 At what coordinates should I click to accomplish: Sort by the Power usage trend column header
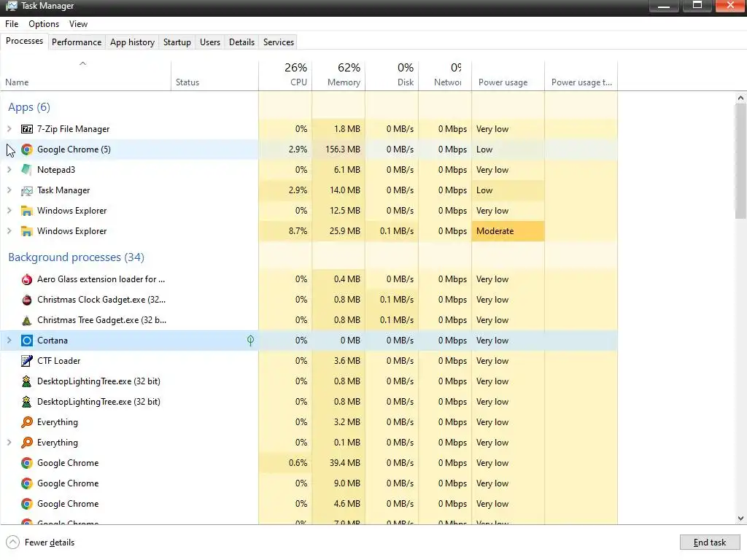[581, 75]
